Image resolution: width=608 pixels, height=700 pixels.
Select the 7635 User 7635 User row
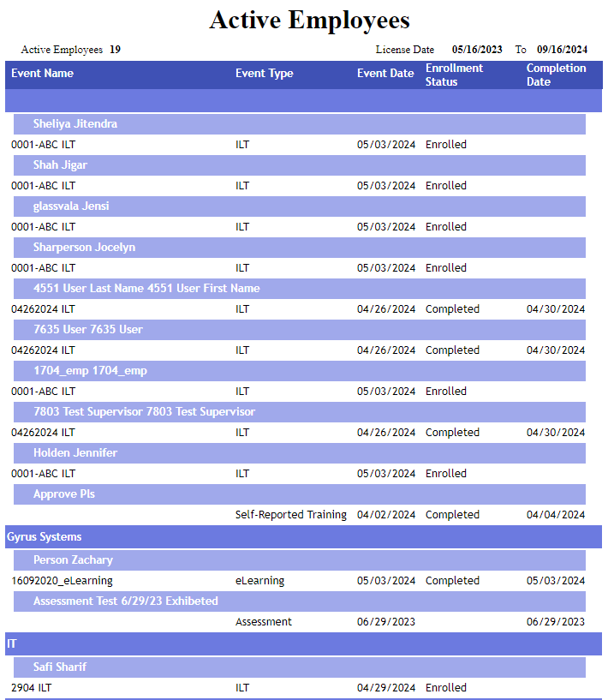coord(88,330)
